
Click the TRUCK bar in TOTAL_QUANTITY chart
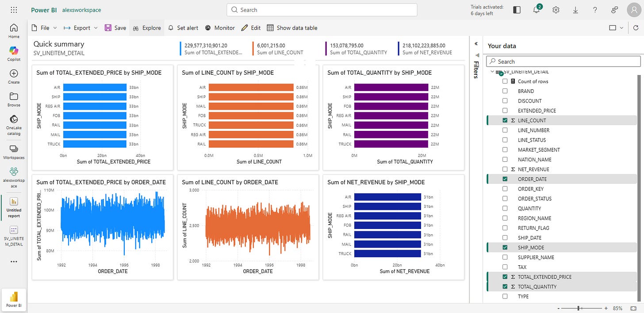pos(391,144)
